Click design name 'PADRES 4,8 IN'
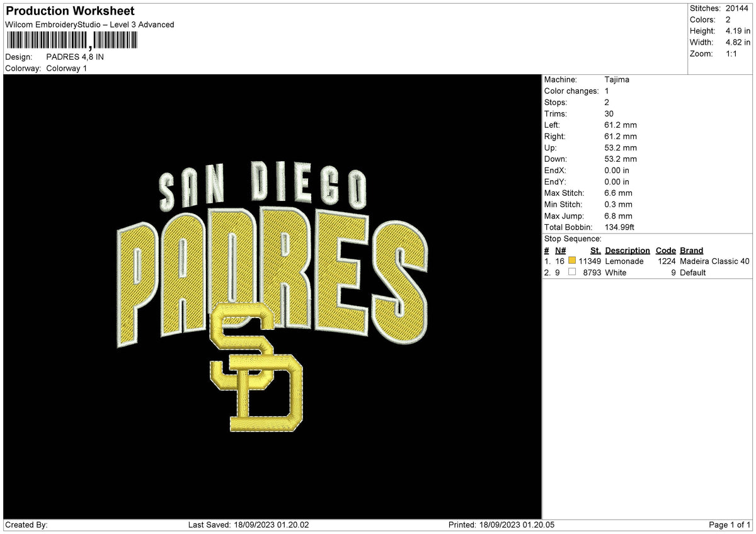This screenshot has height=534, width=756. (75, 57)
